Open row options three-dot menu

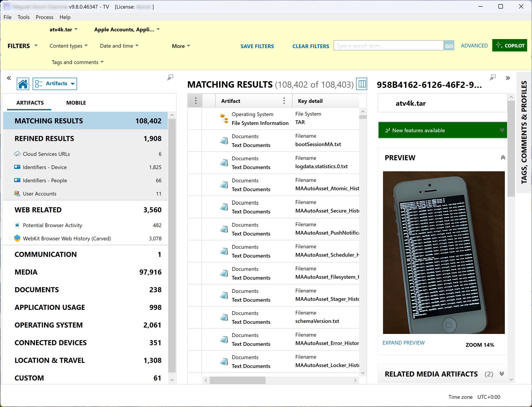point(196,101)
